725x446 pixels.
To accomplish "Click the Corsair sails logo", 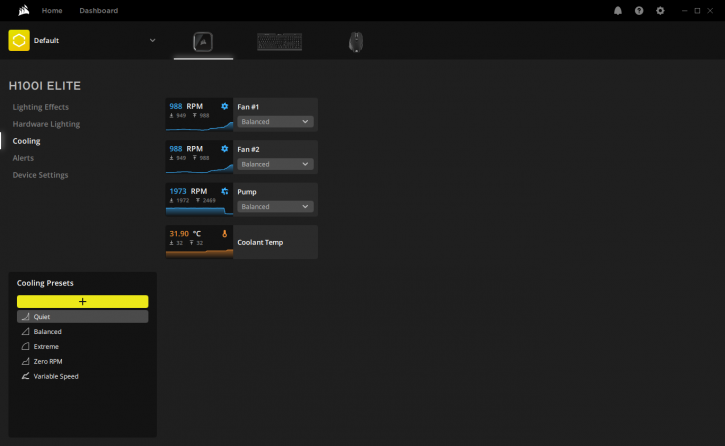I will 24,10.
